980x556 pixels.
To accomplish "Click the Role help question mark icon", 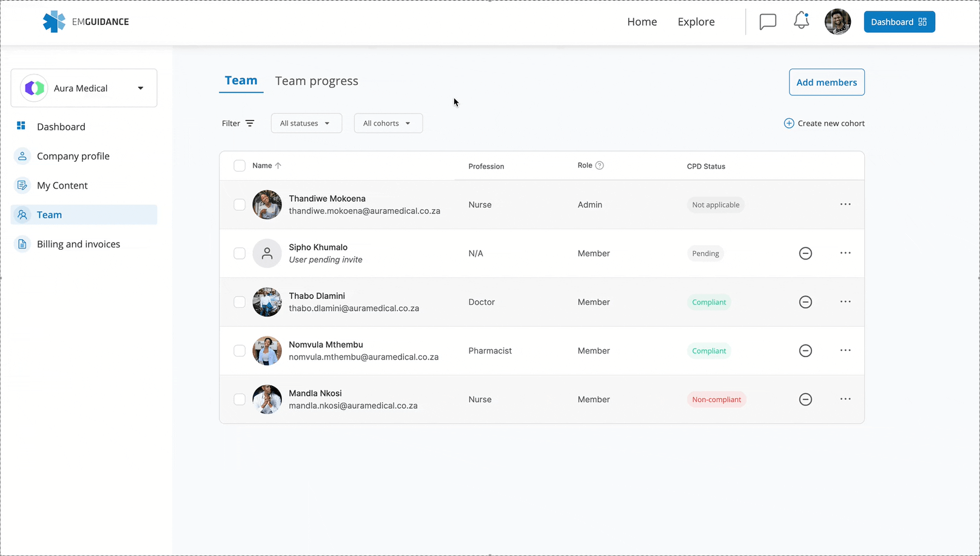I will [599, 166].
